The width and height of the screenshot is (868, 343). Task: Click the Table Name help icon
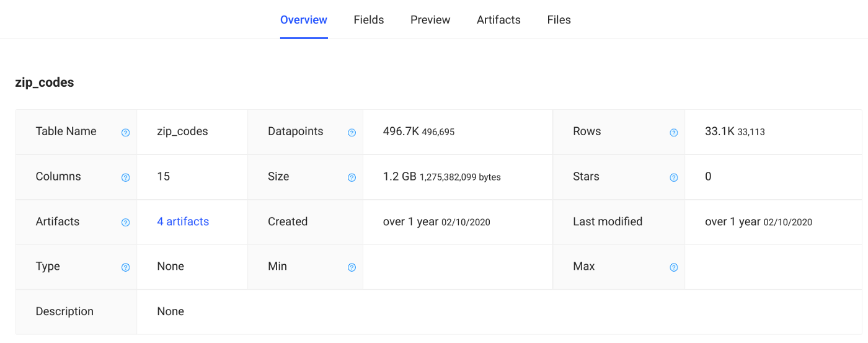pos(126,133)
